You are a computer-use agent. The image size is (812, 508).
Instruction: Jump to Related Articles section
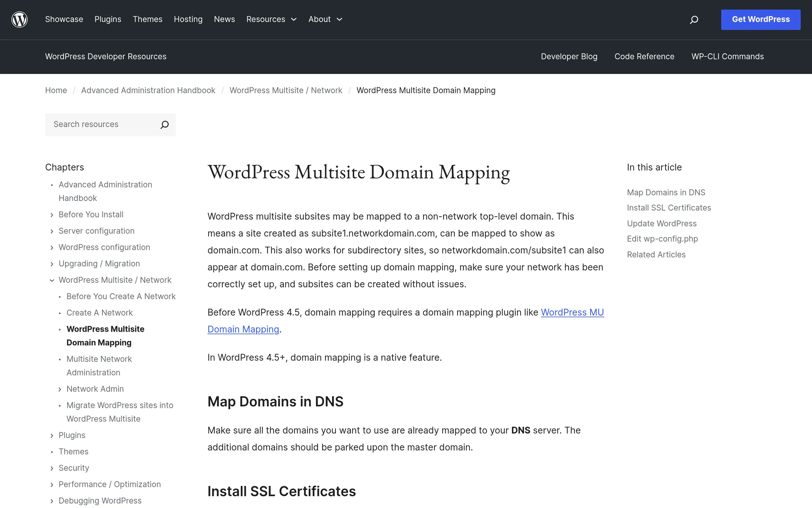coord(656,255)
